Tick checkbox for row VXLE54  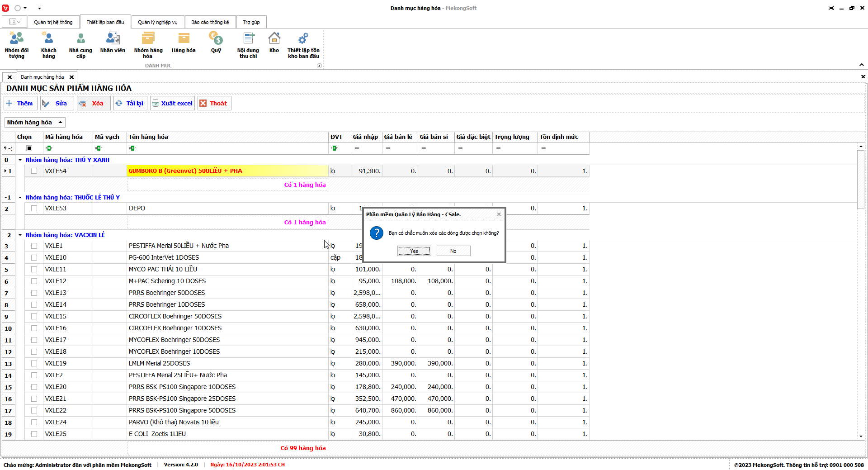click(34, 171)
